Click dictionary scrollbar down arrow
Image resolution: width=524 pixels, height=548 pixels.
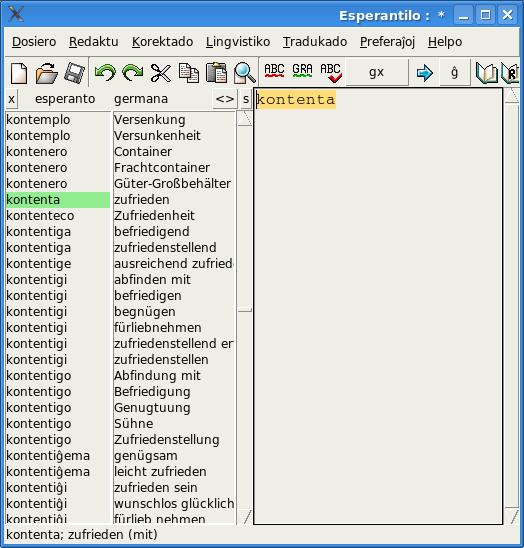pyautogui.click(x=245, y=517)
